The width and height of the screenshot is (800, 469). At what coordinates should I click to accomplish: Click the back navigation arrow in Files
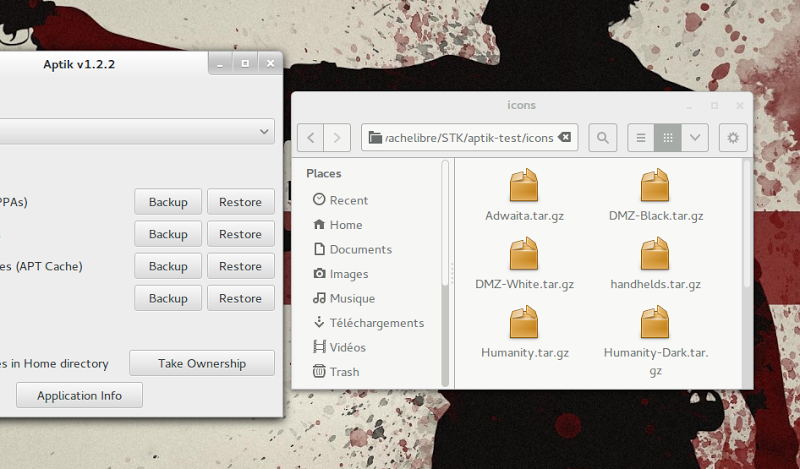coord(311,138)
